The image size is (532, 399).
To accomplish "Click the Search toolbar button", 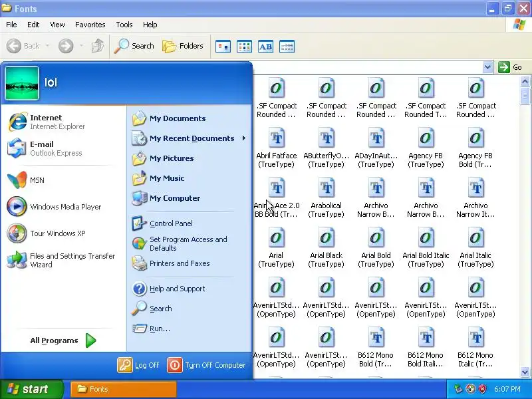I will pos(134,46).
